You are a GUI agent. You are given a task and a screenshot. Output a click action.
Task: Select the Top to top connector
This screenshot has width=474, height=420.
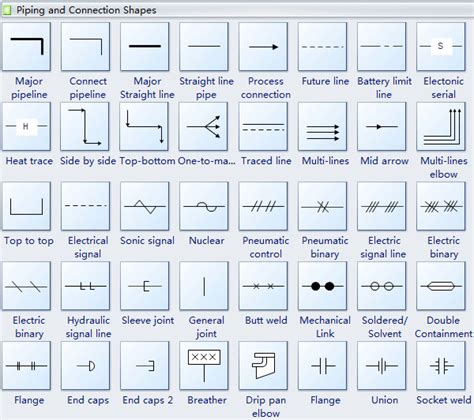[27, 206]
